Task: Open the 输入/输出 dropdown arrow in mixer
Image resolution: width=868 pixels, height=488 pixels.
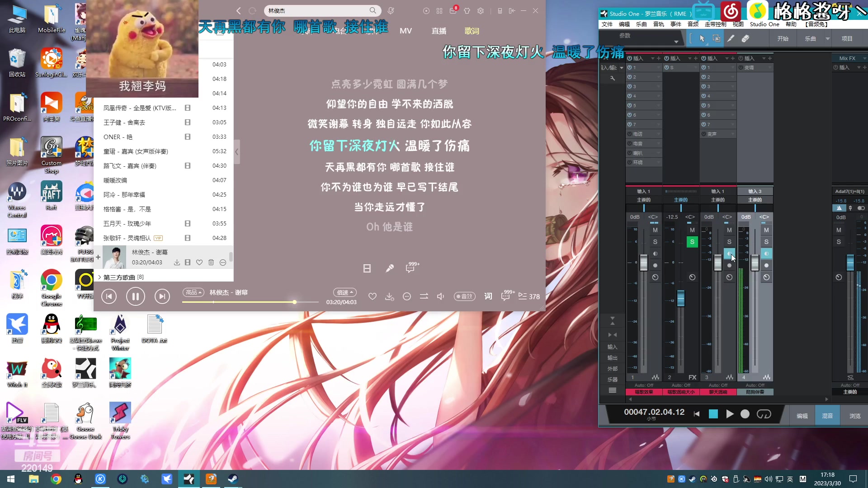Action: (622, 68)
